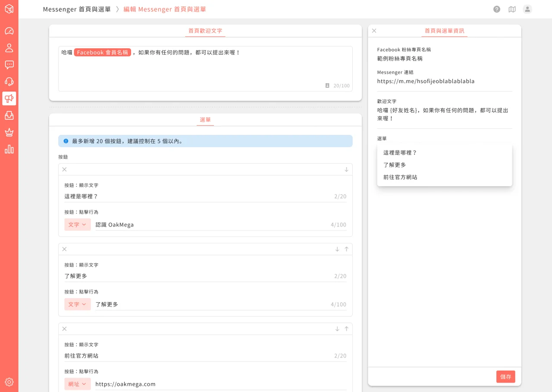Open the map guide icon in header
Viewport: 552px width, 392px height.
(512, 9)
